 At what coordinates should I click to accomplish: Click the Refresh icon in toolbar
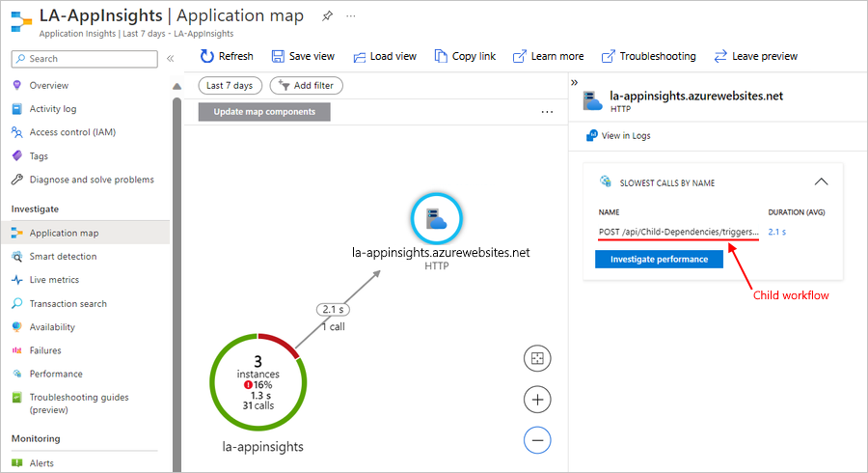[x=207, y=56]
